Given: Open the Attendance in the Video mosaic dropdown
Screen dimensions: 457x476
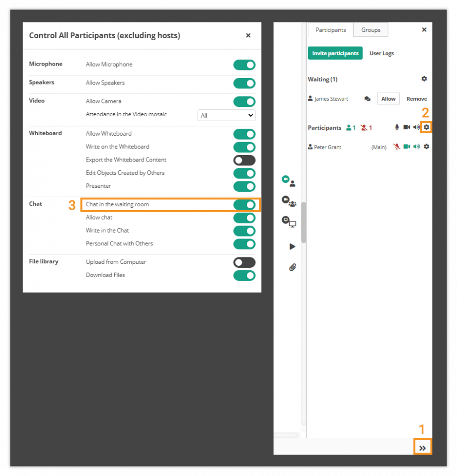Looking at the screenshot, I should pos(226,115).
